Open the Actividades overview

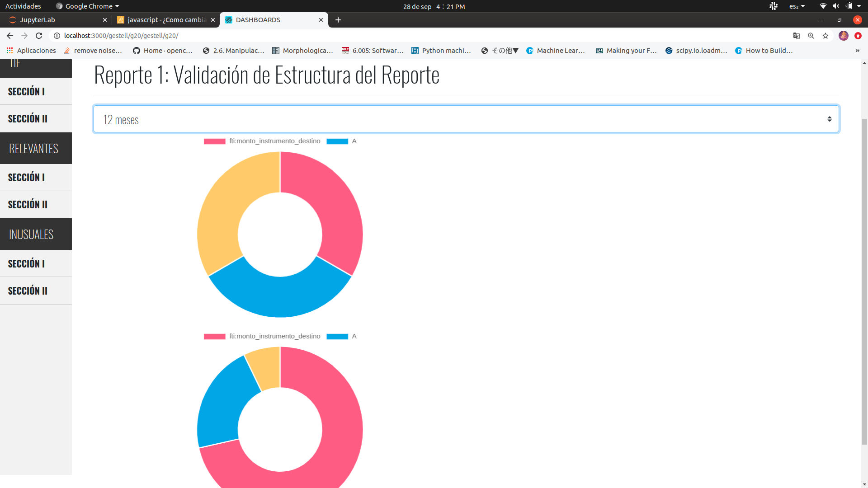(x=23, y=6)
